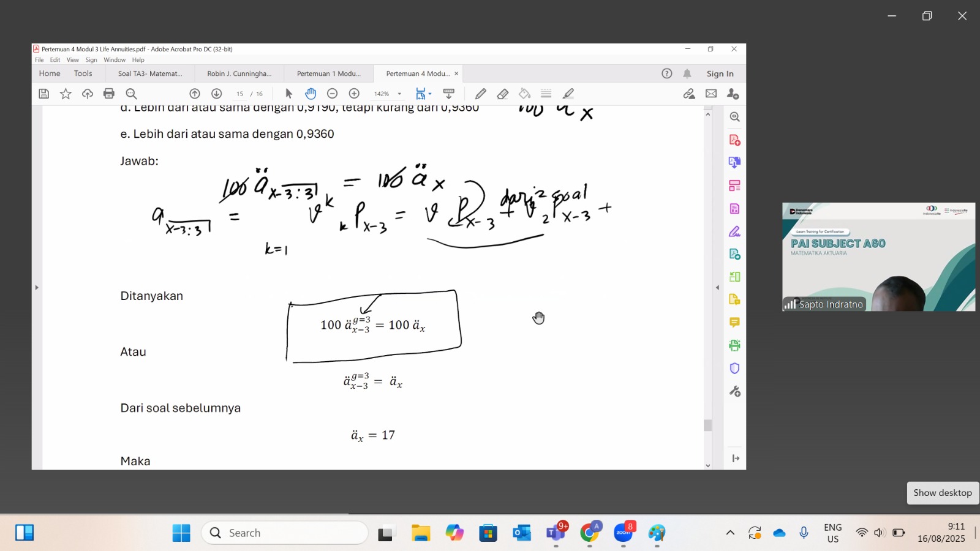Go to the next page with the down arrow
Image resolution: width=980 pixels, height=551 pixels.
coord(216,94)
